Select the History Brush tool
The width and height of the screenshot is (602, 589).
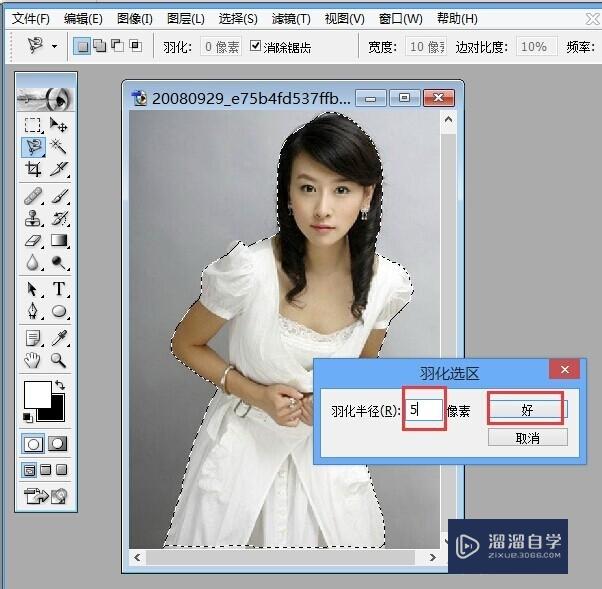(x=58, y=218)
